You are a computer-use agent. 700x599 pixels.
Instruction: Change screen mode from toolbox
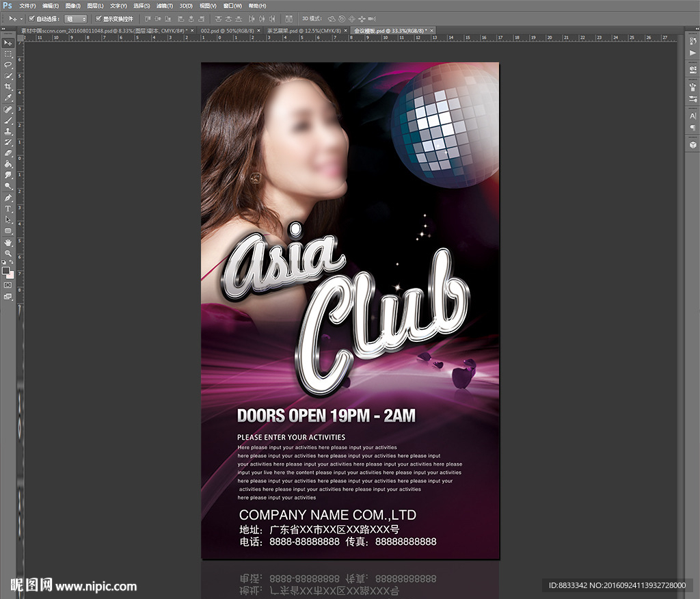coord(8,296)
